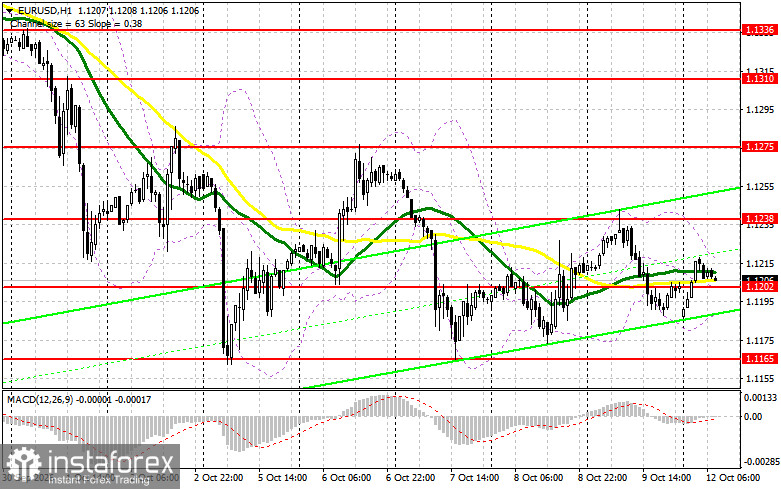Click the 1.1175 price axis value

pos(760,341)
